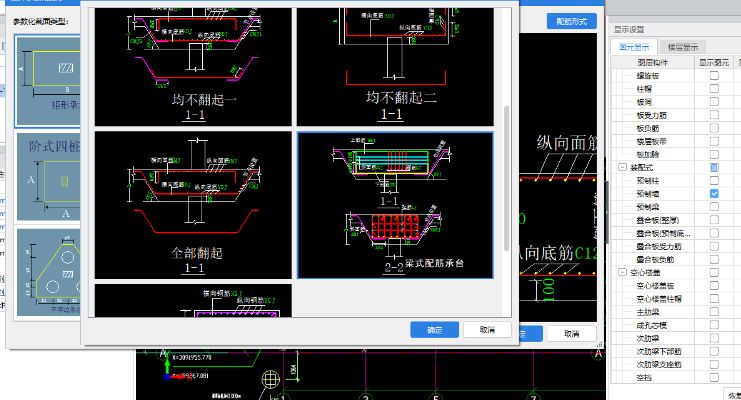Enable the 成孔芯模 checkbox
The image size is (741, 400).
click(x=714, y=325)
